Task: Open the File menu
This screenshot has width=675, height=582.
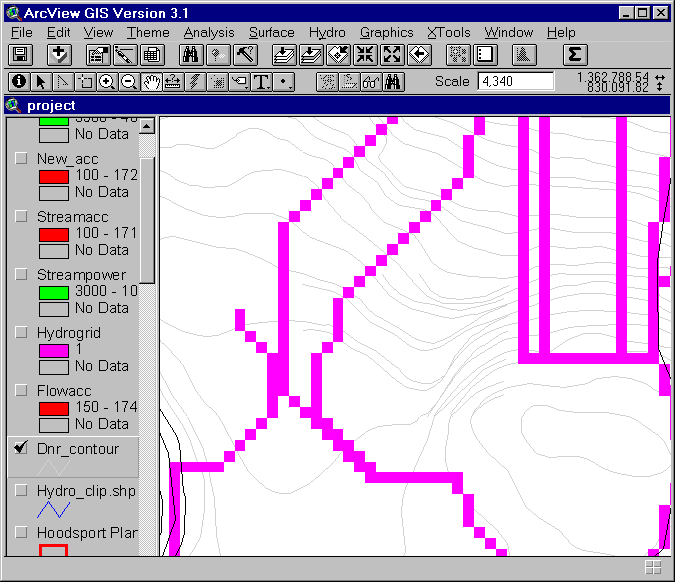Action: coord(22,33)
